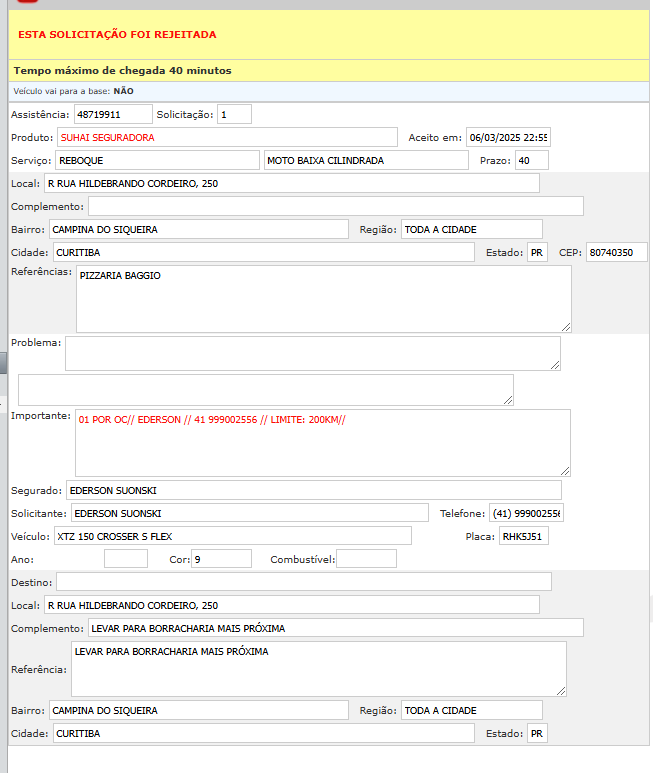Click the Placa field
The height and width of the screenshot is (773, 653).
pos(523,536)
